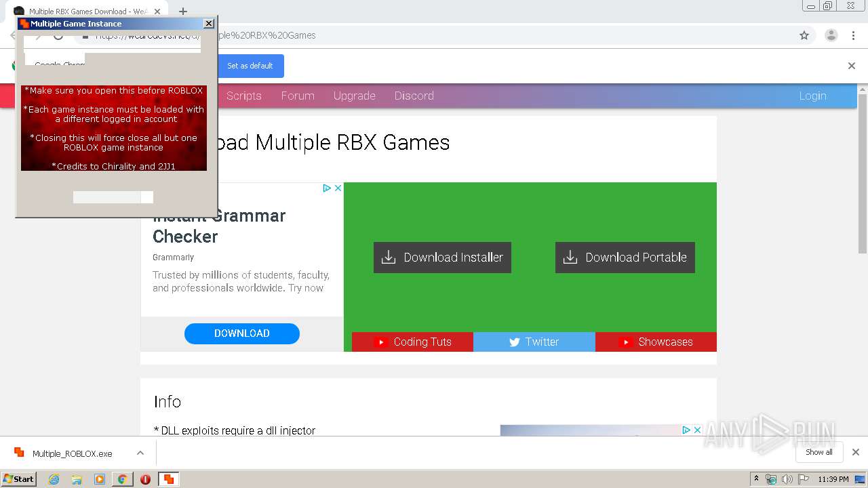The width and height of the screenshot is (868, 488).
Task: Open the Coding Tuts YouTube link
Action: pos(412,342)
